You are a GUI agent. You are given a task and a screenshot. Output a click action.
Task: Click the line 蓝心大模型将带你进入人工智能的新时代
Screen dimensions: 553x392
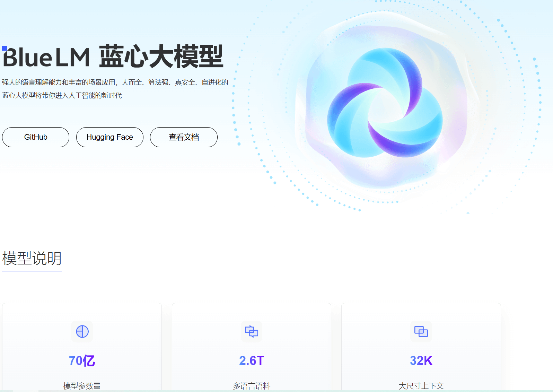[62, 95]
